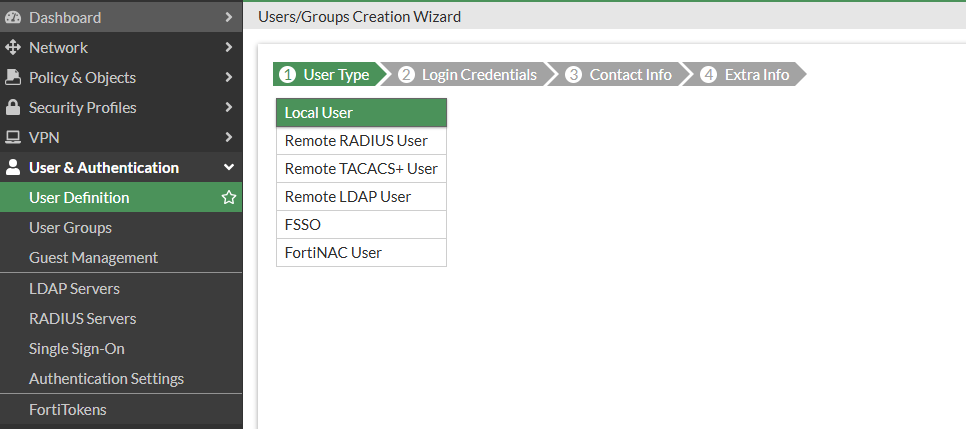Open the Dashboard menu item
This screenshot has width=966, height=429.
(x=121, y=17)
